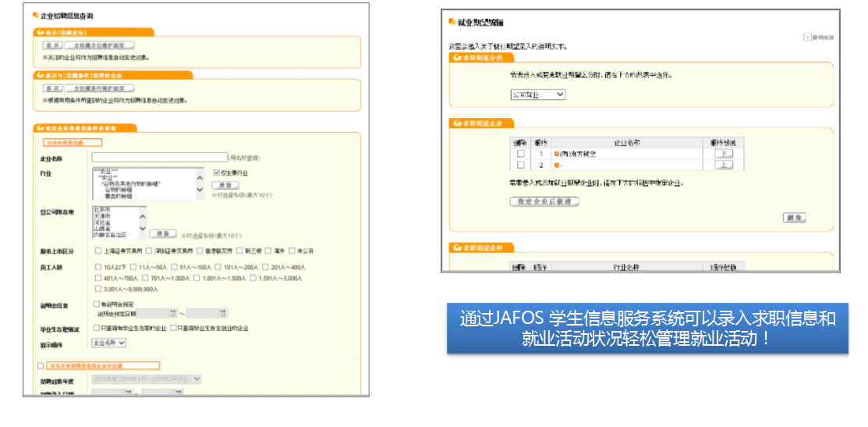Open the 招聘对象年度 year dropdown
The width and height of the screenshot is (868, 427).
(147, 379)
